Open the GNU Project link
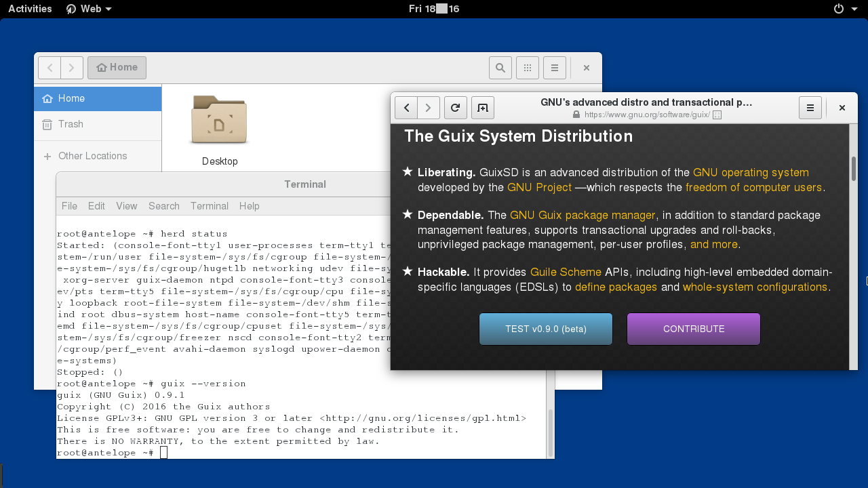Image resolution: width=868 pixels, height=488 pixels. click(x=539, y=187)
